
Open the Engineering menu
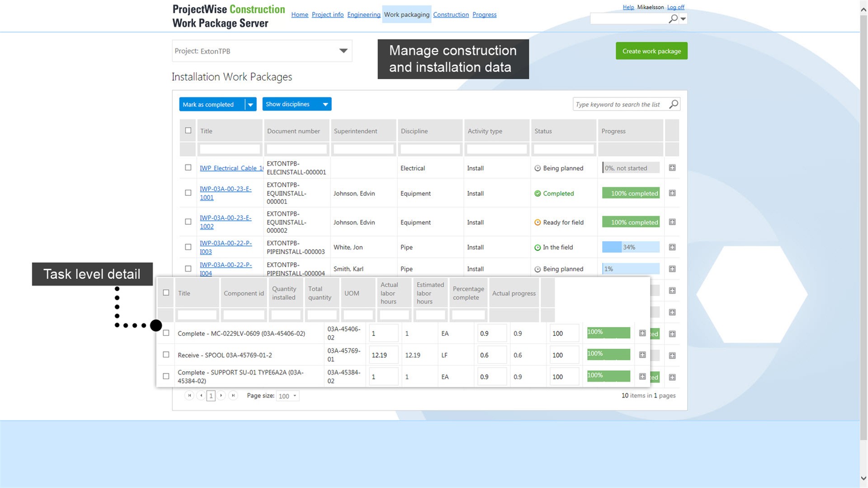pos(364,14)
